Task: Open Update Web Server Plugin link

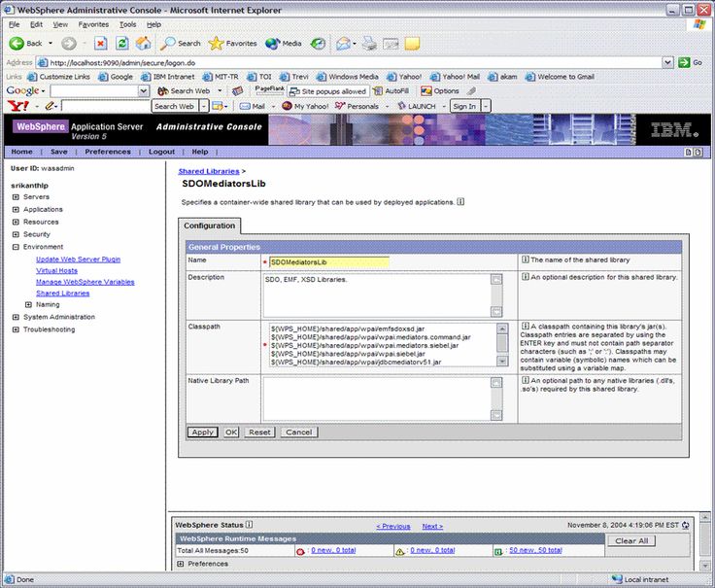Action: tap(78, 259)
